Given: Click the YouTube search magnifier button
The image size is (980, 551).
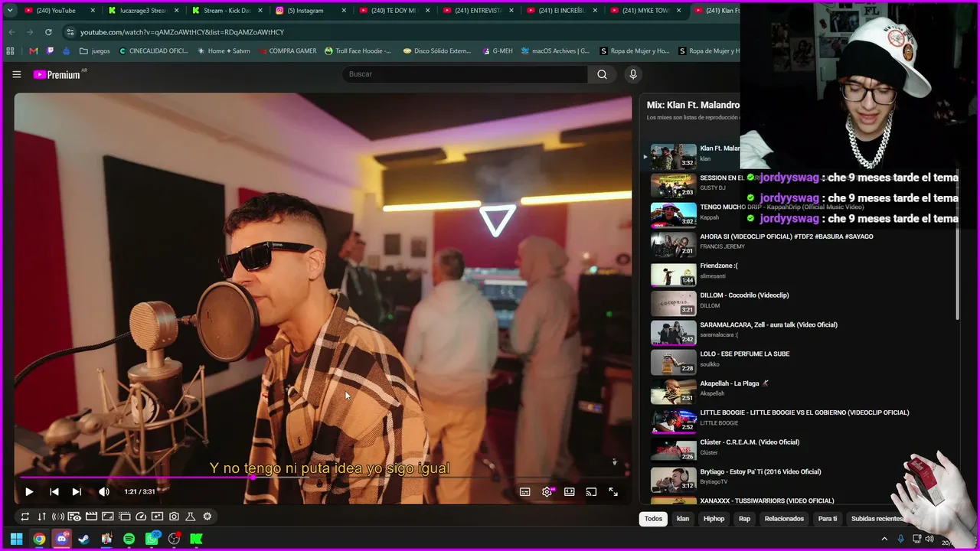Looking at the screenshot, I should [602, 74].
